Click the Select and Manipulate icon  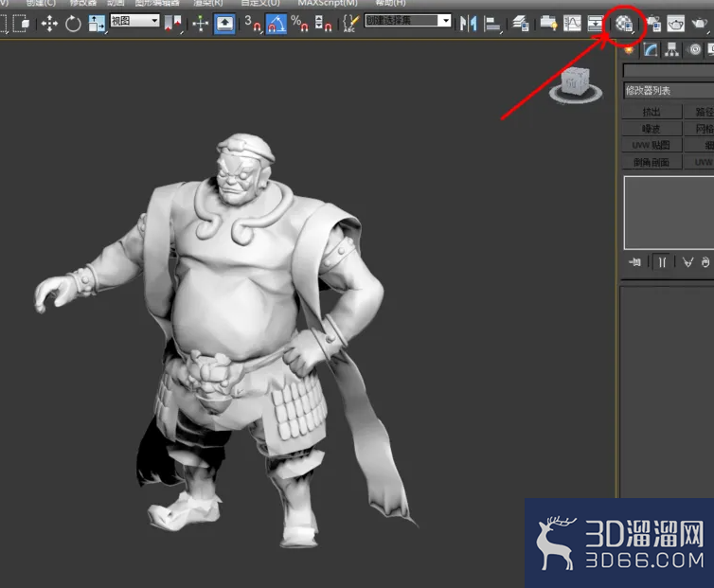tap(201, 24)
